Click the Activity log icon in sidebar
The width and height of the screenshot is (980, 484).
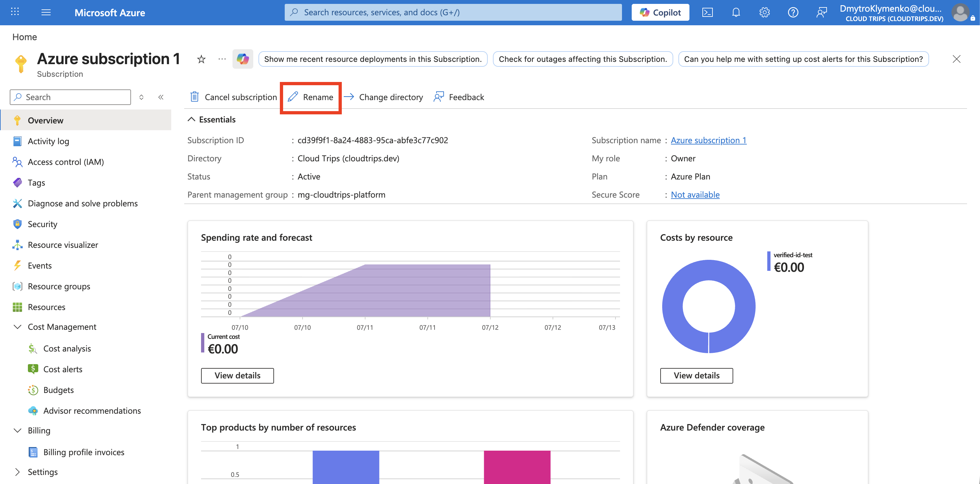coord(17,141)
